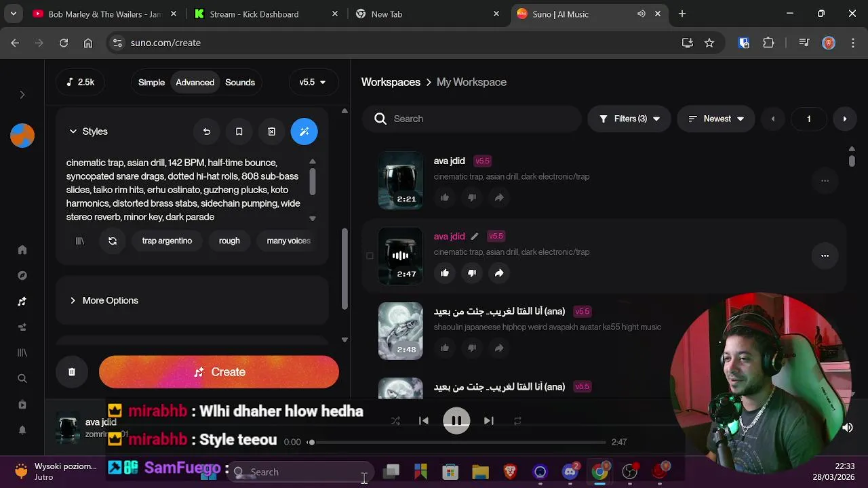Open more options for the 2:47 ava jdid song
This screenshot has width=868, height=488.
click(x=825, y=256)
